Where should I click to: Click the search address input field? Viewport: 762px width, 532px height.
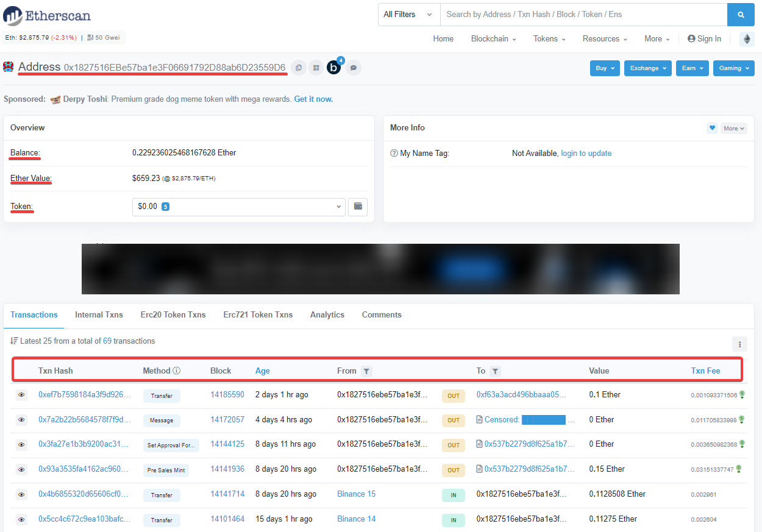(583, 15)
